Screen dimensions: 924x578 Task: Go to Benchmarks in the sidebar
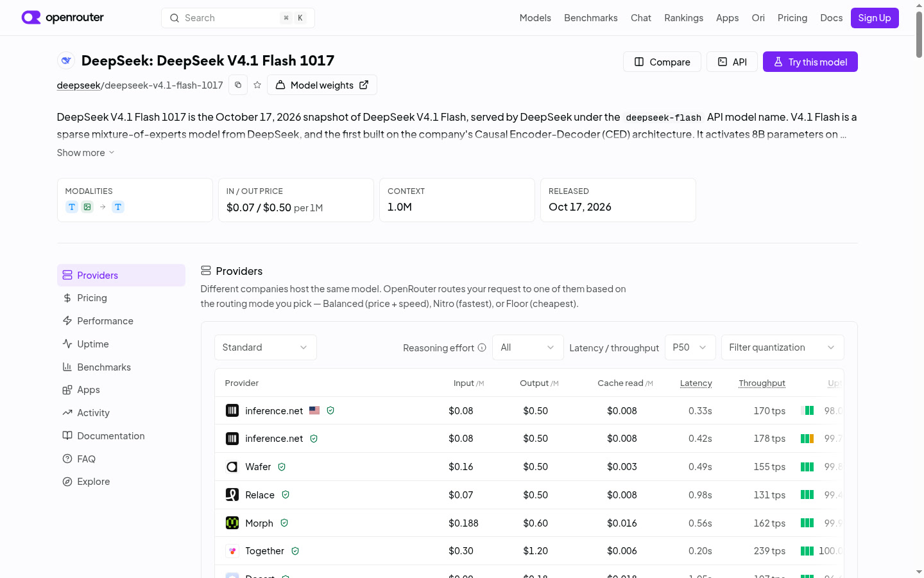coord(121,367)
